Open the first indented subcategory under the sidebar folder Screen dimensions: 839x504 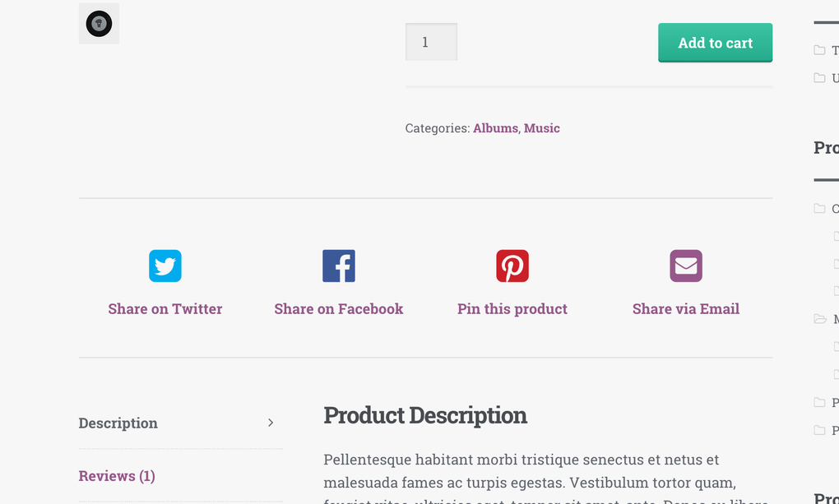[836, 236]
